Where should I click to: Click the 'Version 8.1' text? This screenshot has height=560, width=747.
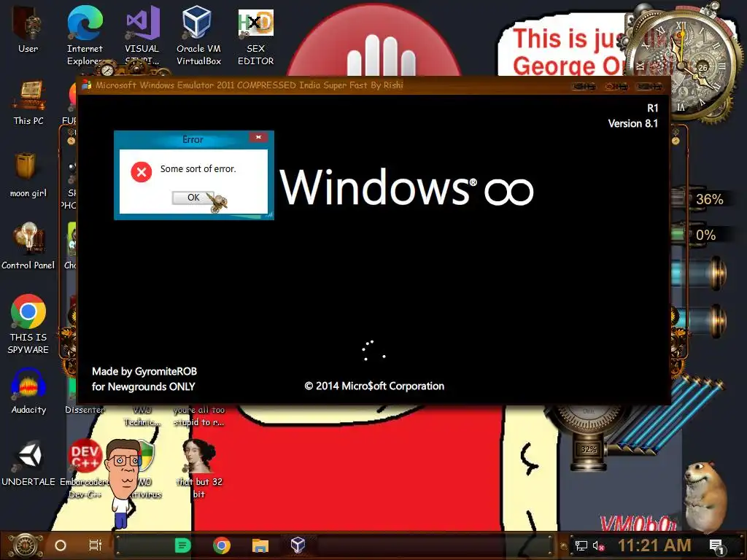[632, 123]
